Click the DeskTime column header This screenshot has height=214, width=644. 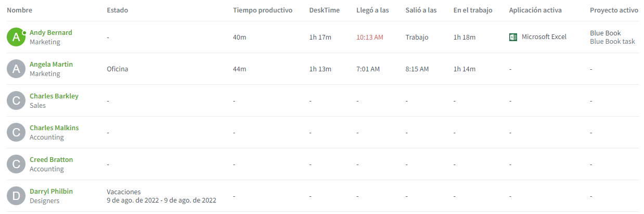point(324,10)
